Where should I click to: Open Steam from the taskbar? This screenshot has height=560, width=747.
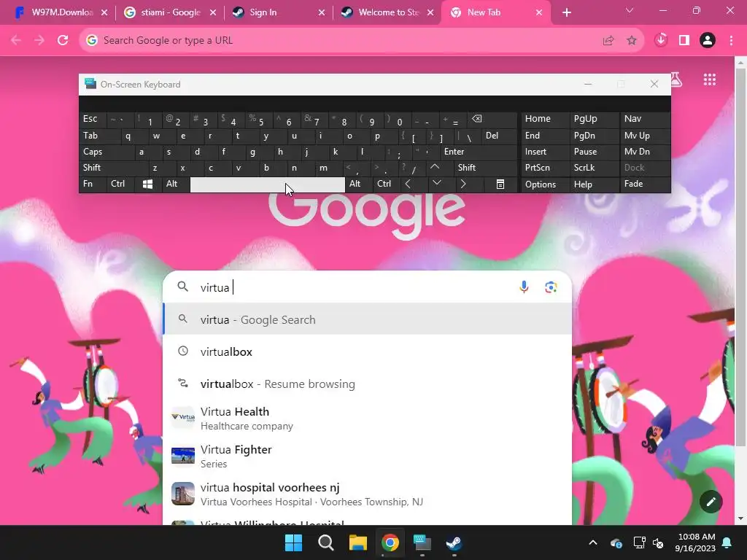click(x=454, y=542)
